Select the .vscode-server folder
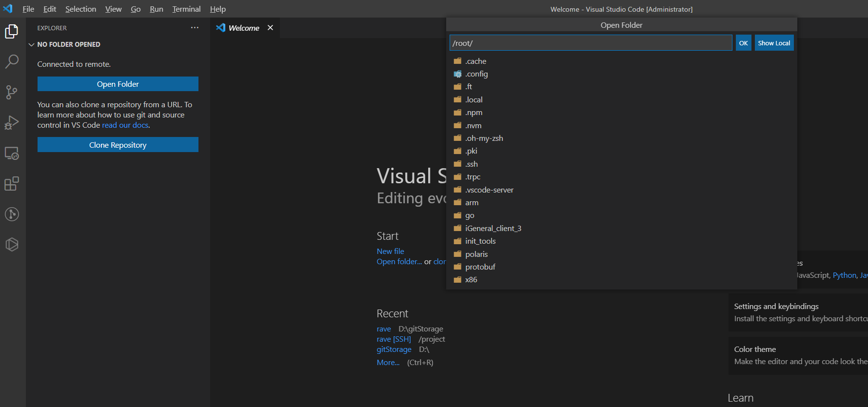The width and height of the screenshot is (868, 407). (489, 190)
